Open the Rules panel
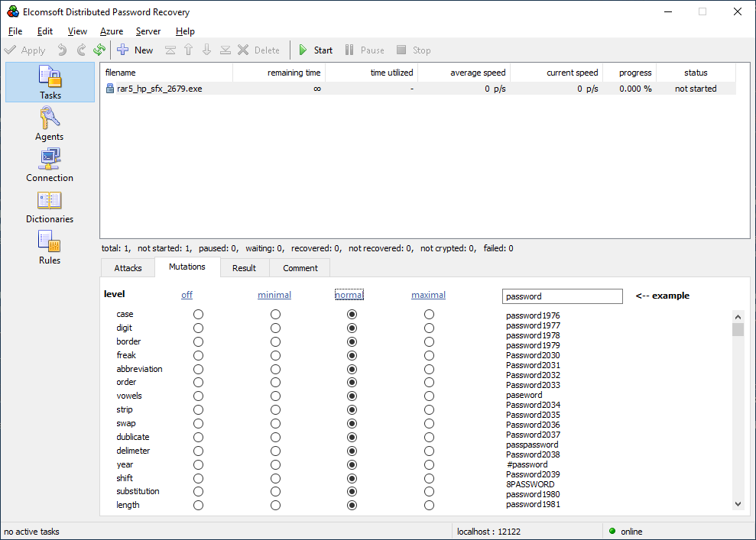Viewport: 756px width, 540px height. pos(50,247)
